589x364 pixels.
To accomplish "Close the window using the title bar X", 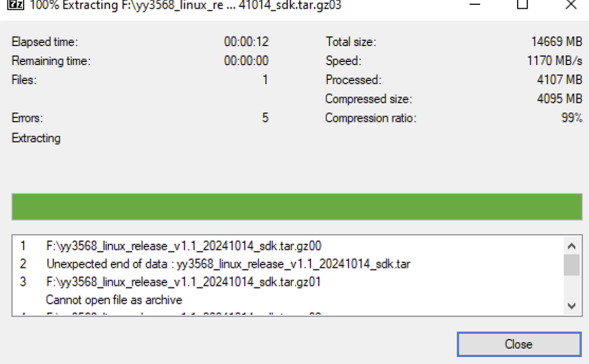I will tap(571, 5).
